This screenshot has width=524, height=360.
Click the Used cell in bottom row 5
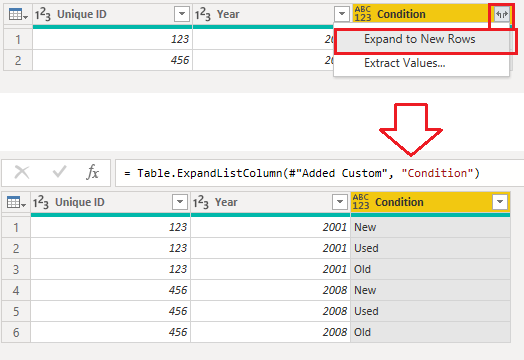[x=430, y=311]
